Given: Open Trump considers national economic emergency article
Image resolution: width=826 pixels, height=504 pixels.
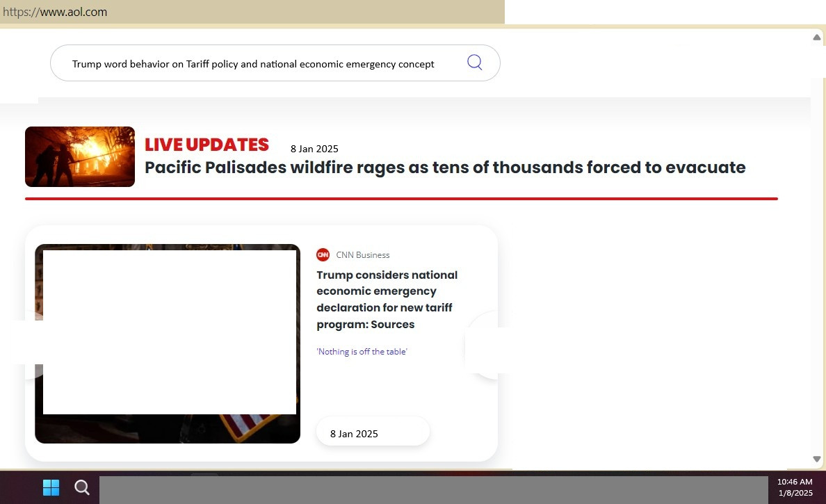Looking at the screenshot, I should pyautogui.click(x=387, y=300).
